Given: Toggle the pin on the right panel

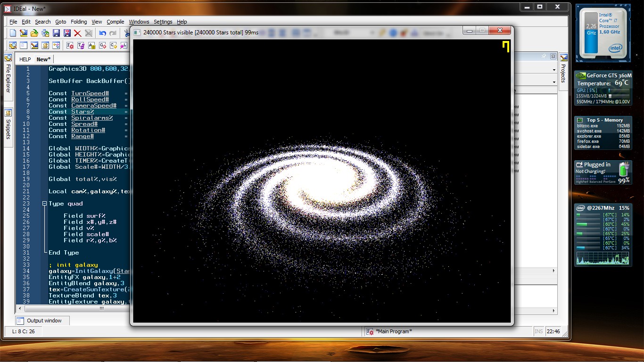Looking at the screenshot, I should [x=544, y=56].
